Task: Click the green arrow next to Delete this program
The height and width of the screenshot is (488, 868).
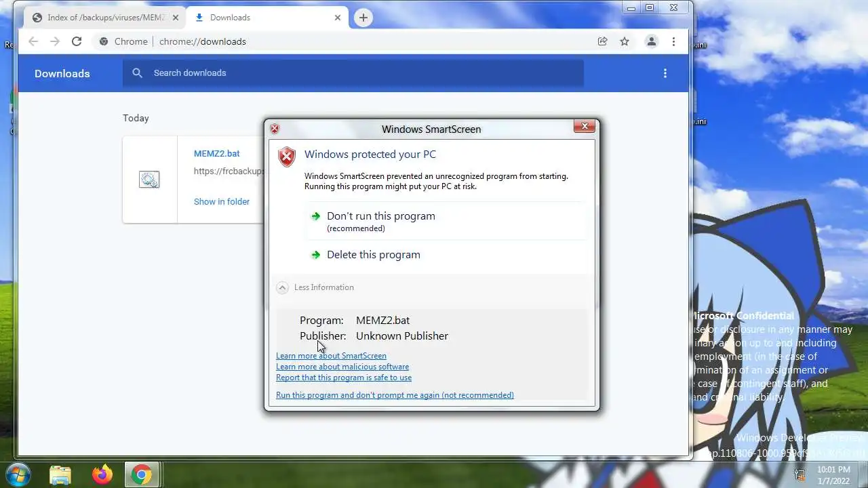Action: pos(315,255)
